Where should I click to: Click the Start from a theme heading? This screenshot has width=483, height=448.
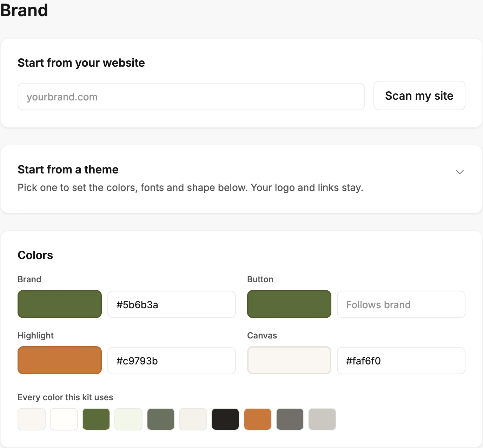(x=68, y=170)
